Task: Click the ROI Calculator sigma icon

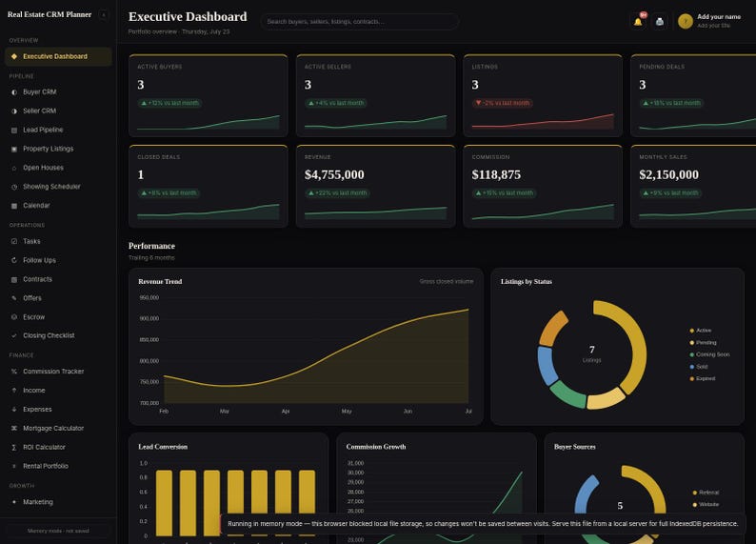Action: tap(14, 447)
